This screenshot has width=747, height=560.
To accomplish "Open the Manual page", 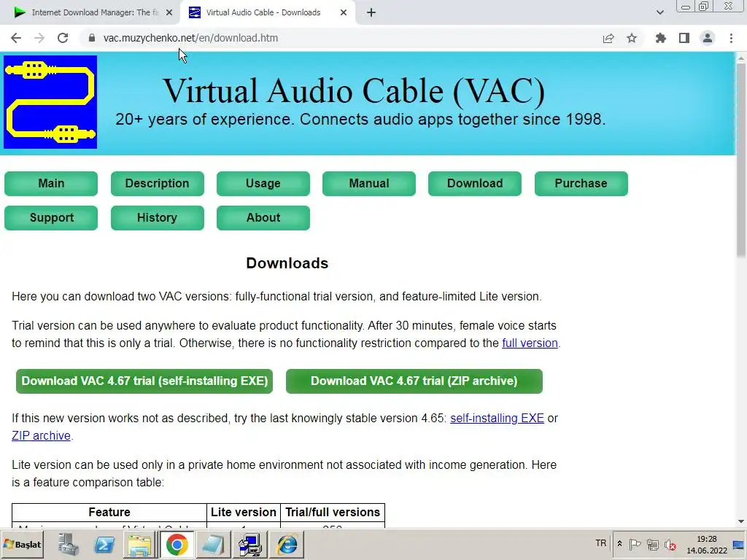I will (x=368, y=183).
